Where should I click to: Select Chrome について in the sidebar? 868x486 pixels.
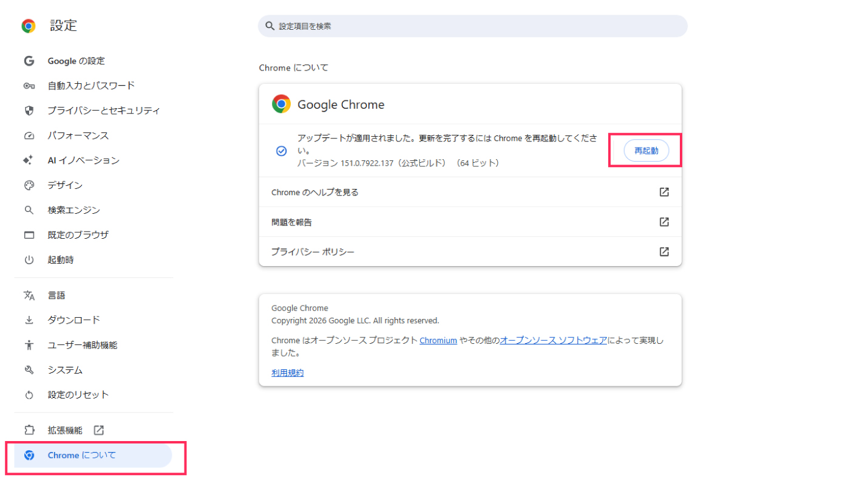coord(93,455)
